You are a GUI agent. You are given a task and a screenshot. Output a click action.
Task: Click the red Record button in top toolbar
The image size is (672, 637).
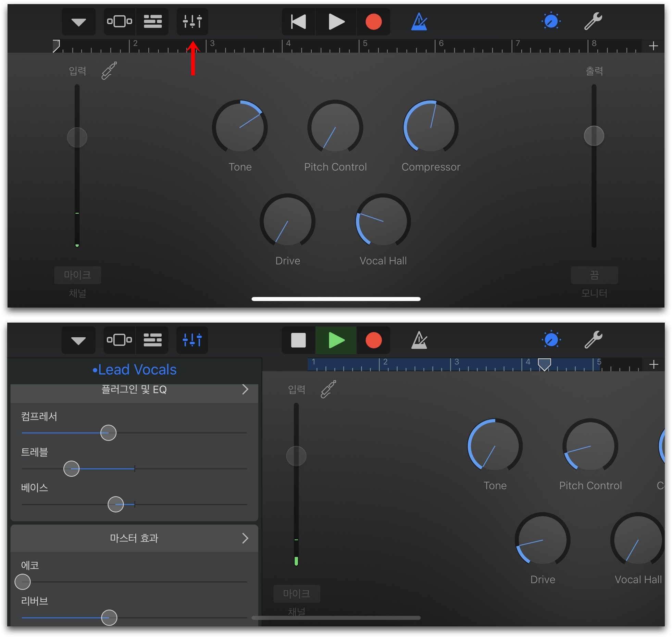click(373, 22)
